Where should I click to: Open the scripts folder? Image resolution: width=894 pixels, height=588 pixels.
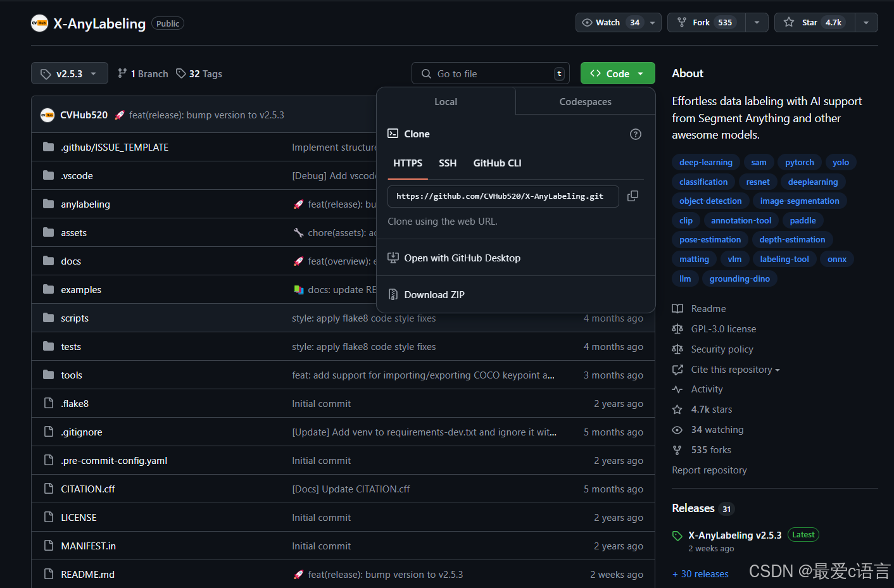coord(75,318)
